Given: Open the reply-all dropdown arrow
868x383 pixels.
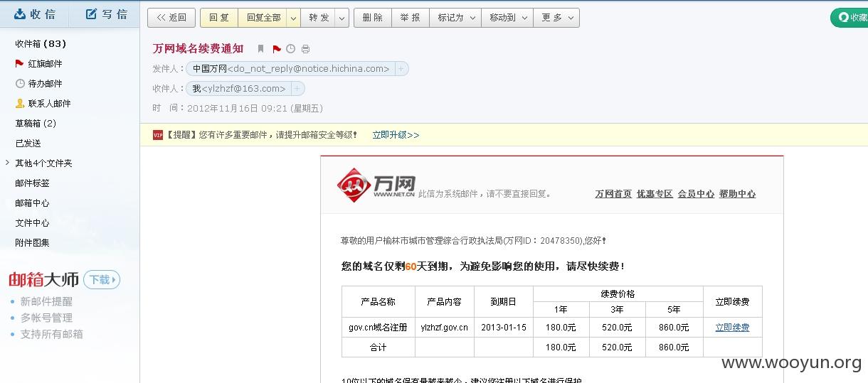Looking at the screenshot, I should coord(293,18).
